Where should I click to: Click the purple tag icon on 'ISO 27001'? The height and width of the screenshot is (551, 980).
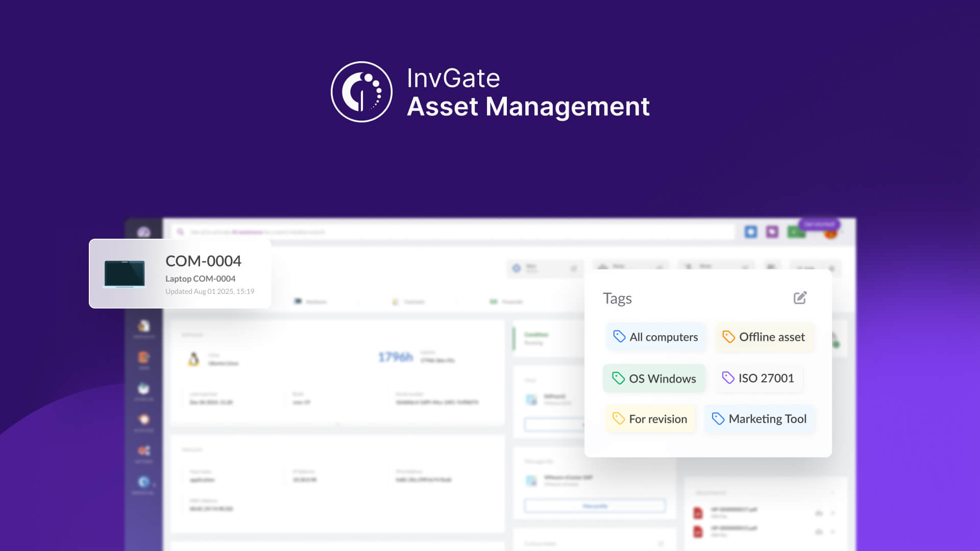pos(728,378)
